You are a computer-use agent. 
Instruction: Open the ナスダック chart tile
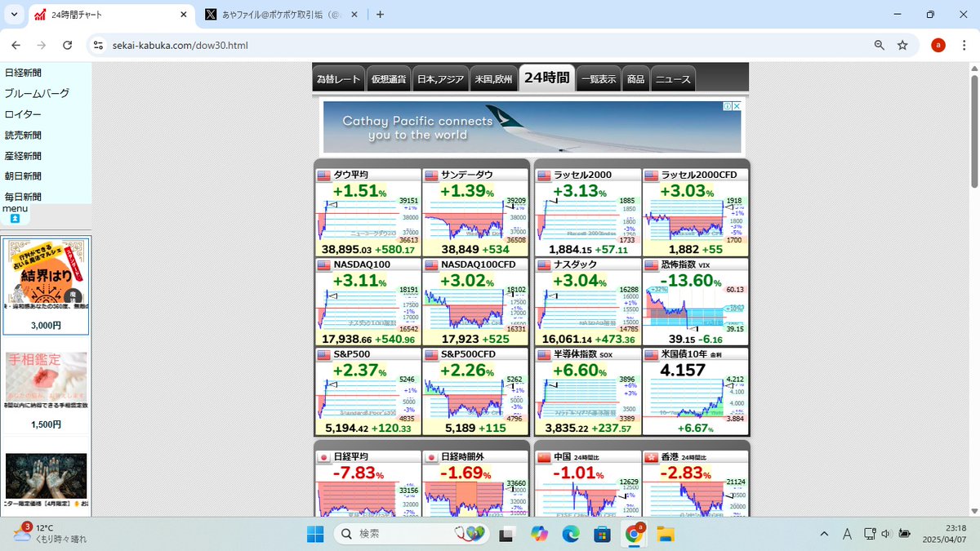click(589, 302)
